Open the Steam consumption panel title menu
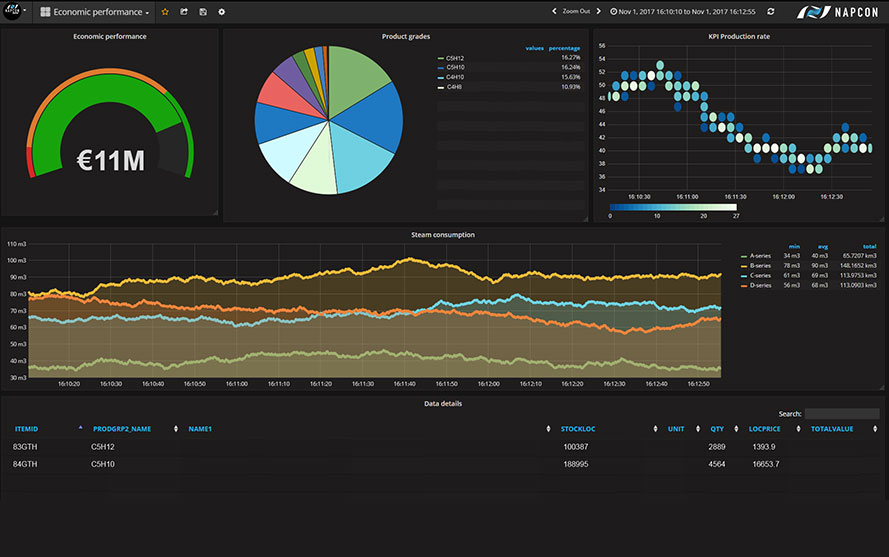 point(443,235)
